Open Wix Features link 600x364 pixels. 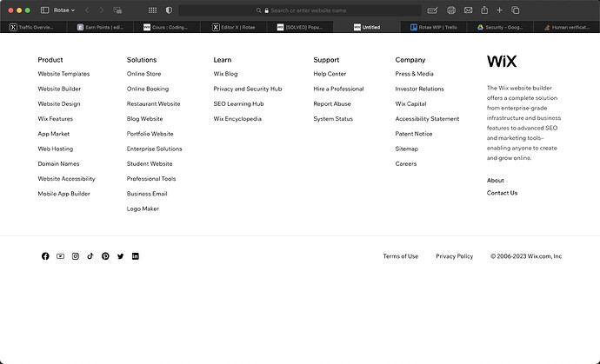point(55,118)
